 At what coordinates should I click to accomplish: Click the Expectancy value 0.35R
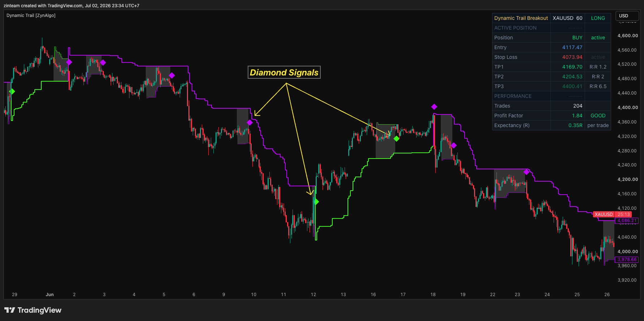click(575, 125)
